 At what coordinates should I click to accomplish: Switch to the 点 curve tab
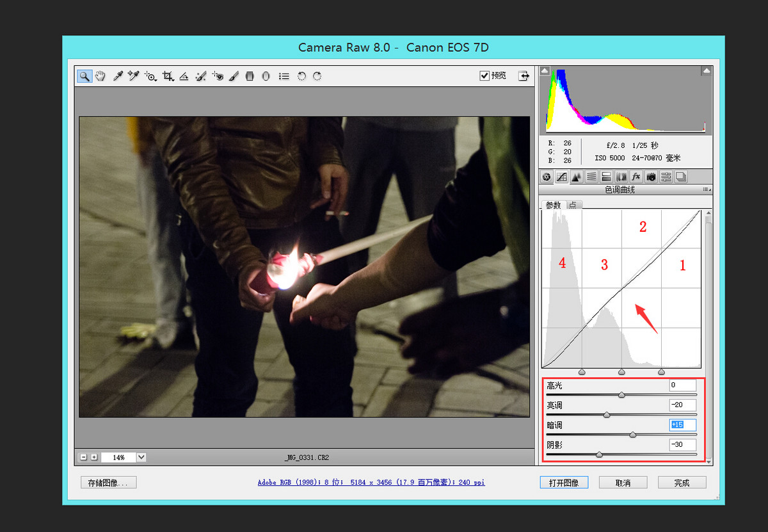[x=573, y=205]
